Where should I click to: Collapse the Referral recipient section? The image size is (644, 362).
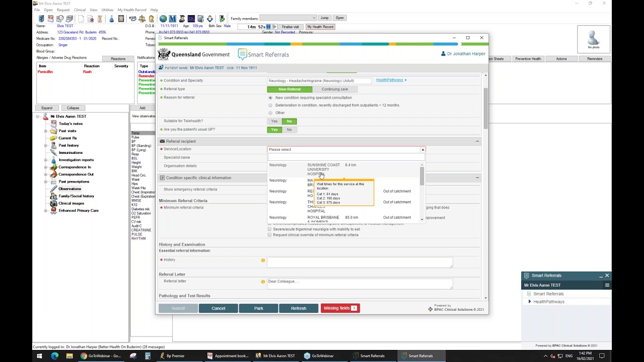[477, 141]
